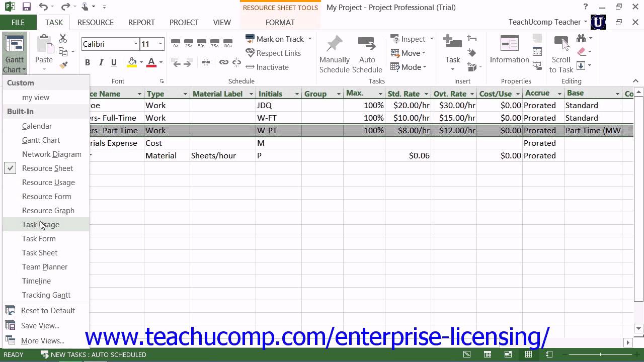Click the Insert Summary task icon
The width and height of the screenshot is (644, 362).
[x=472, y=39]
